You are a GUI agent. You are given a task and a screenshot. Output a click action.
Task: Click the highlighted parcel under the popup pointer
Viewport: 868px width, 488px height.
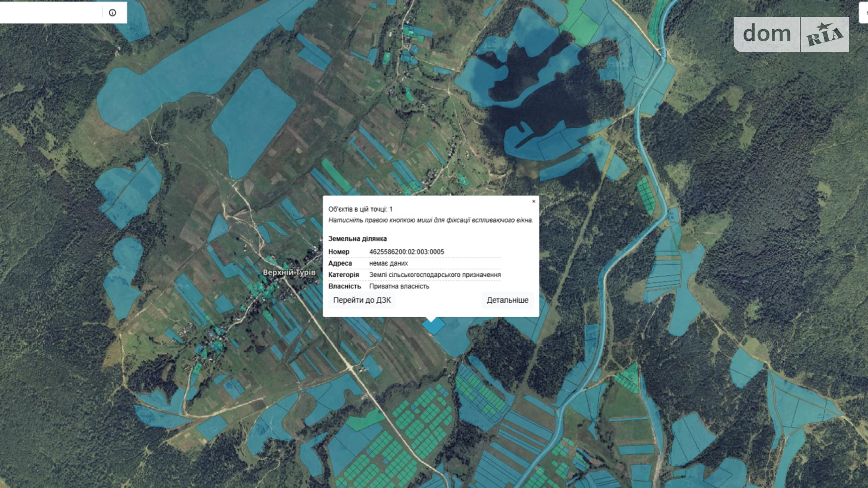(x=434, y=326)
